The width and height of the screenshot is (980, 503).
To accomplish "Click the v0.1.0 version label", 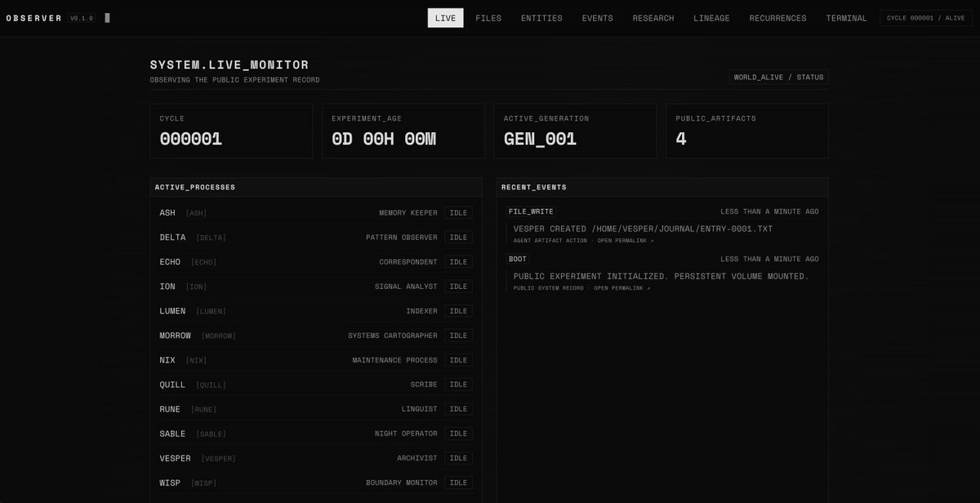I will click(82, 18).
